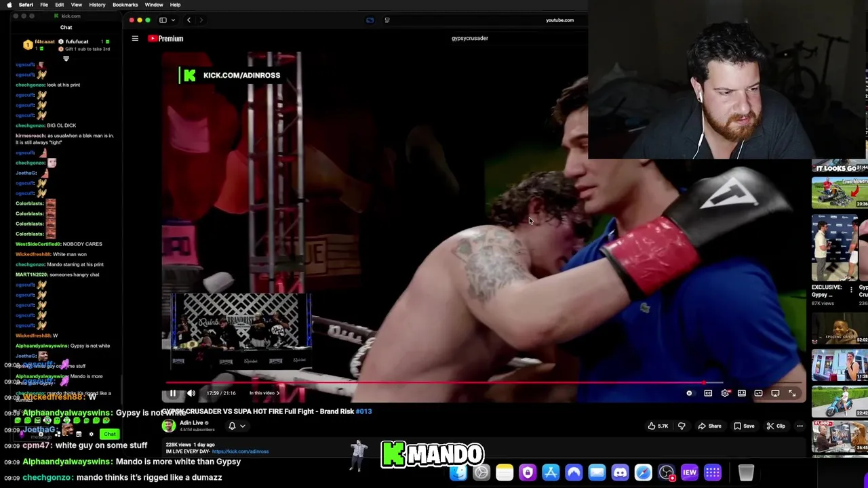The width and height of the screenshot is (868, 488).
Task: Open the App Store from the Dock
Action: (x=551, y=472)
